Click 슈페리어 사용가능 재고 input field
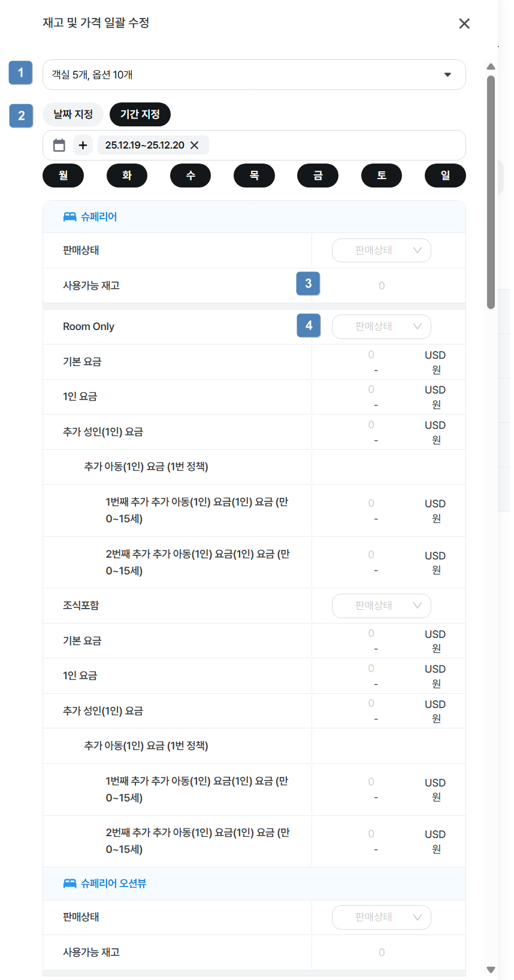 click(382, 286)
